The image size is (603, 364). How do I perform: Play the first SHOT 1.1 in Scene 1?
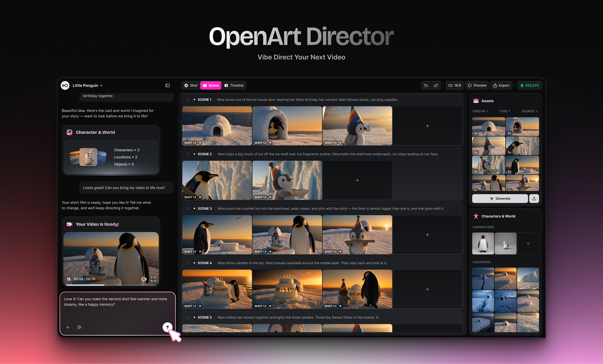tap(200, 143)
